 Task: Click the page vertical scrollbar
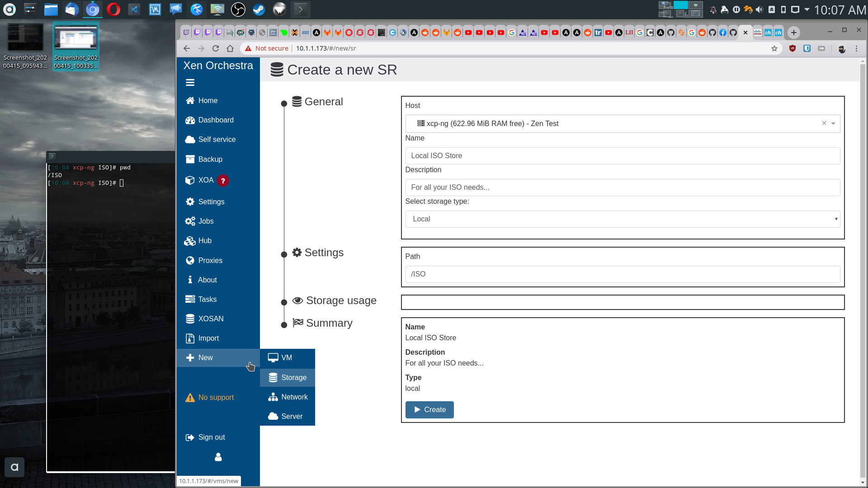click(x=863, y=271)
